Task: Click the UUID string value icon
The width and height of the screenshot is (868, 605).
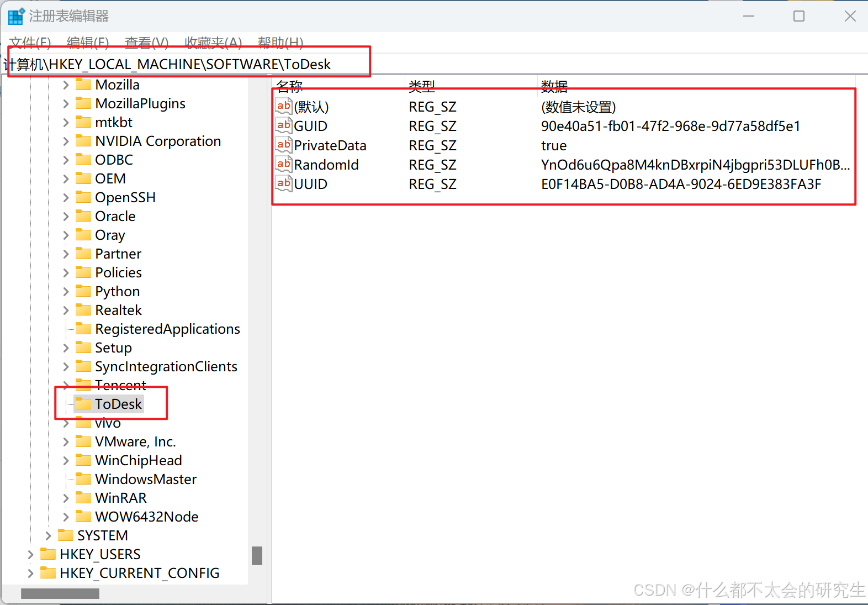Action: 284,183
